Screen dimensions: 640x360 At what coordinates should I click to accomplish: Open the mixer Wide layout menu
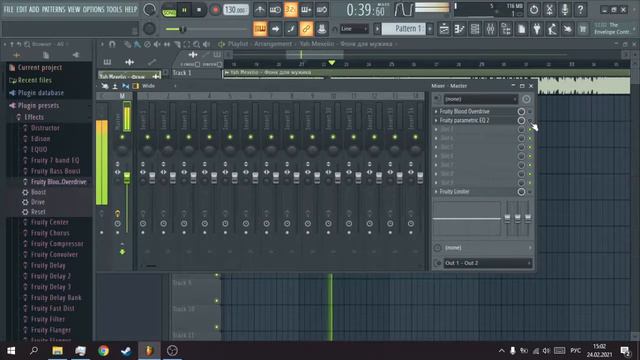tap(149, 86)
